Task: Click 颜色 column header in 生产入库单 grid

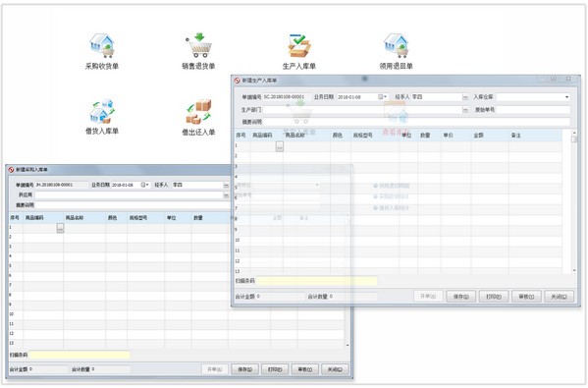Action: click(340, 136)
